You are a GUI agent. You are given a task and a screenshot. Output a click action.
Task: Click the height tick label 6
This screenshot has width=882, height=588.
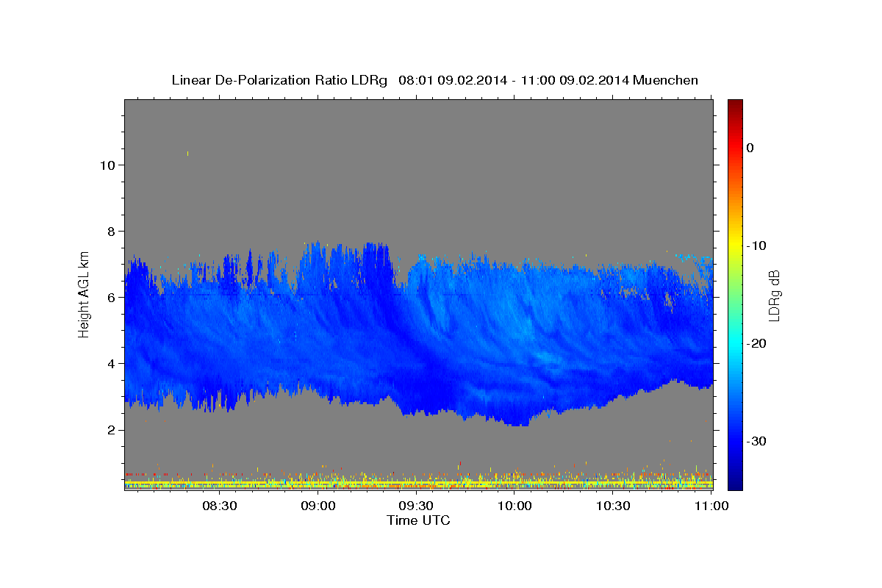[111, 297]
